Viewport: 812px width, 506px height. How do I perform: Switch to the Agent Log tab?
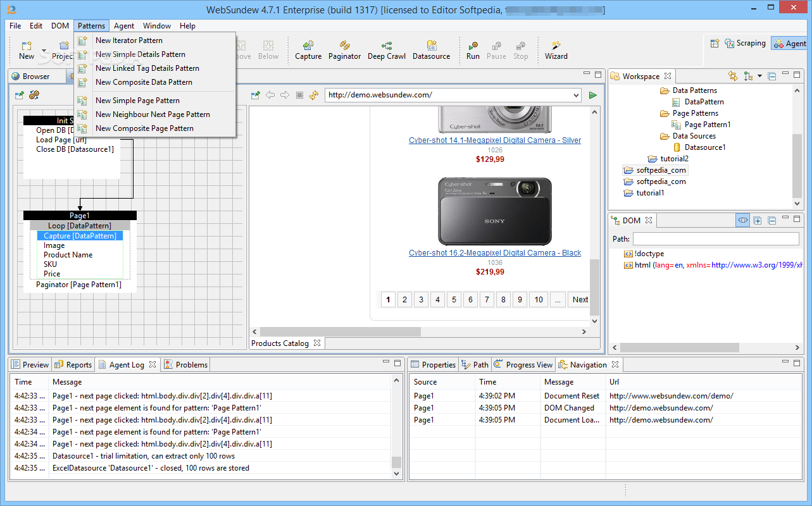127,365
